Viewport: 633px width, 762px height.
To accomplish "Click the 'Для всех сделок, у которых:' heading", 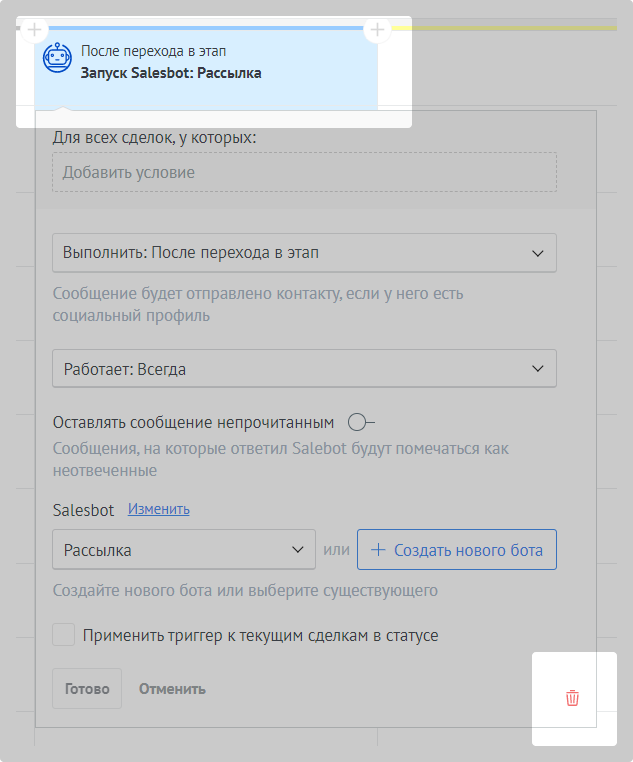I will (x=154, y=136).
